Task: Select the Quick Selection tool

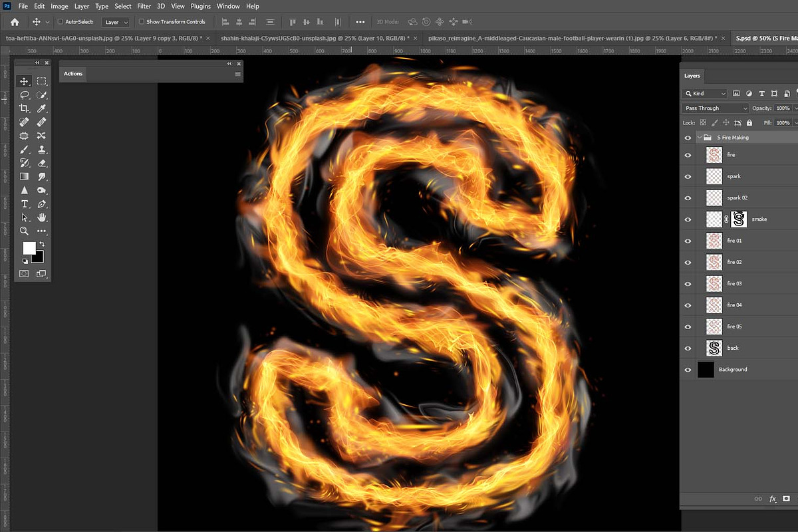Action: point(42,95)
